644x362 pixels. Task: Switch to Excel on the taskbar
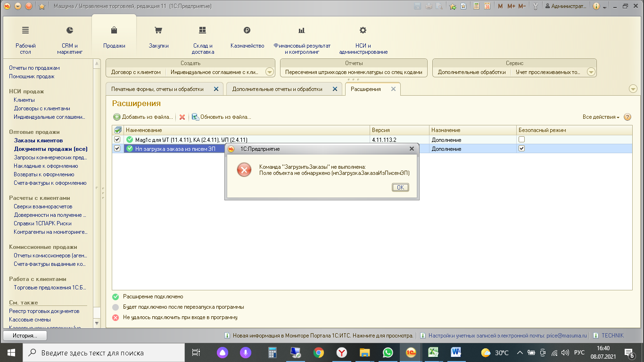(x=434, y=353)
